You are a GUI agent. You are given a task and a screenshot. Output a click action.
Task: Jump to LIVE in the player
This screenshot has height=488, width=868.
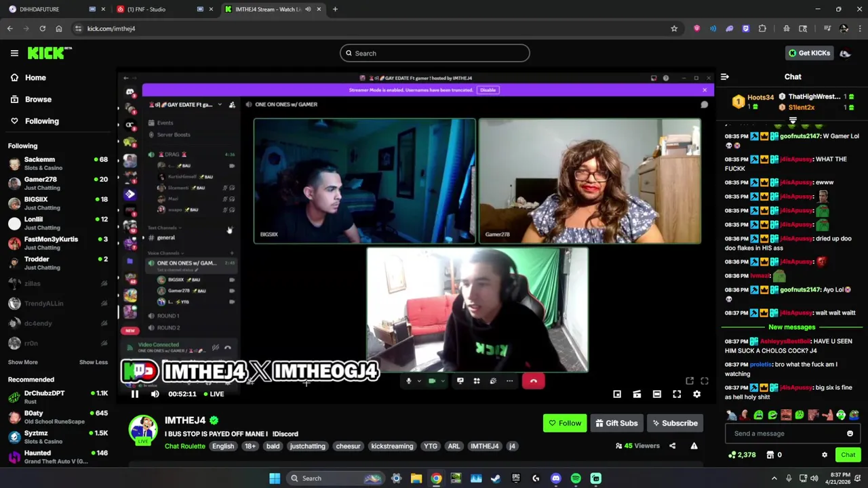(214, 394)
